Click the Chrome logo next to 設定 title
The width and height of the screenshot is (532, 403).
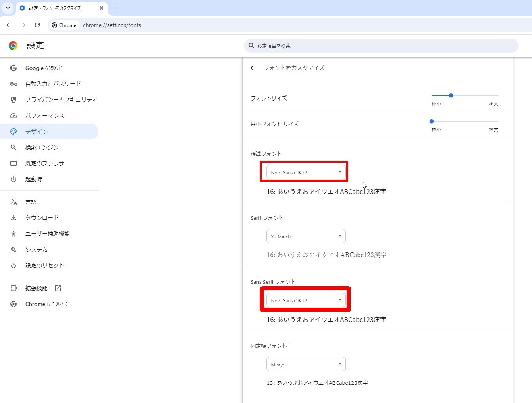(x=13, y=46)
